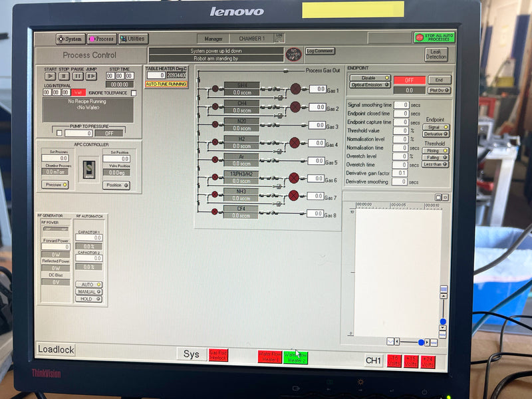Open the System menu
This screenshot has width=532, height=399.
tap(70, 39)
